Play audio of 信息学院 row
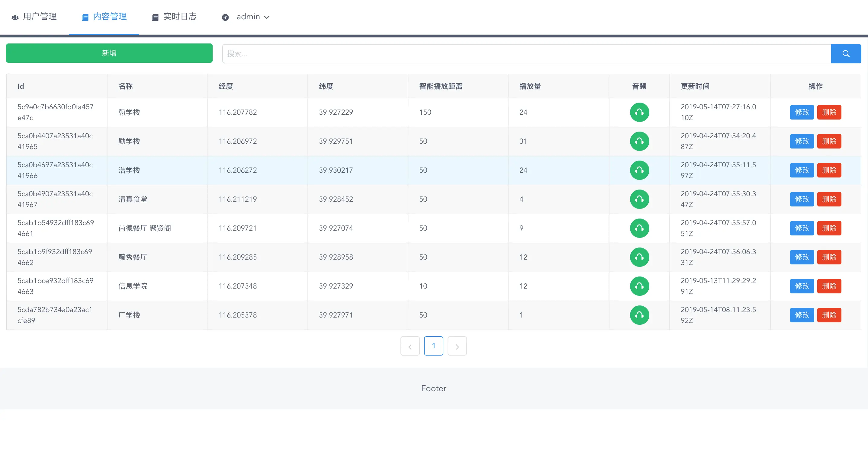 [x=639, y=286]
